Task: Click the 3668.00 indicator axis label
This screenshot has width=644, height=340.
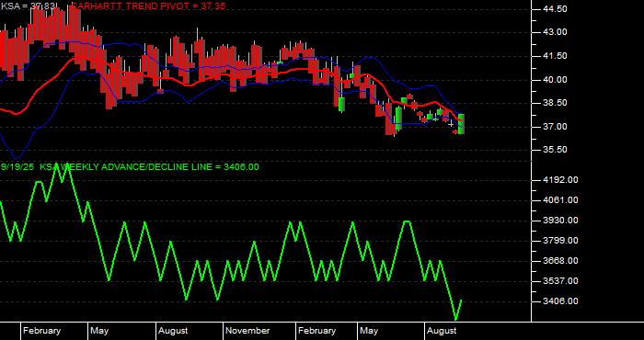Action: tap(559, 260)
